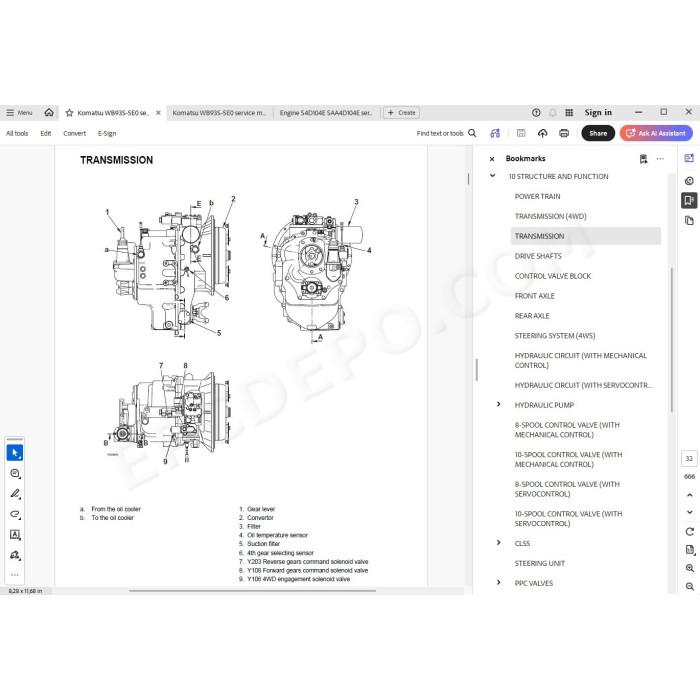Viewport: 700px width, 700px height.
Task: Open the Convert menu
Action: point(74,133)
